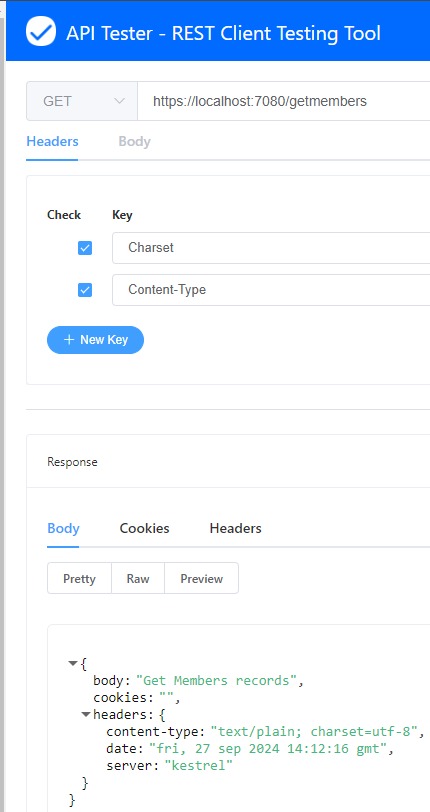
Task: Collapse the headers JSON node
Action: 86,715
